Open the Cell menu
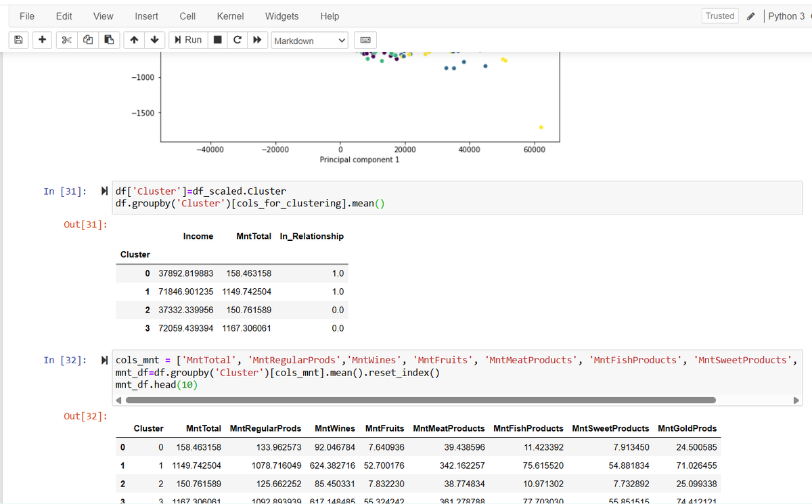 (x=187, y=16)
